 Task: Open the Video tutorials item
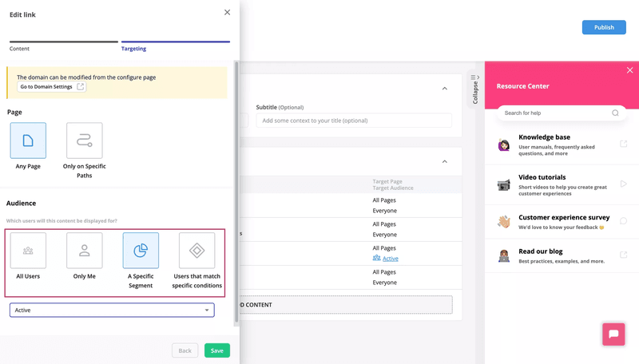[x=562, y=185]
